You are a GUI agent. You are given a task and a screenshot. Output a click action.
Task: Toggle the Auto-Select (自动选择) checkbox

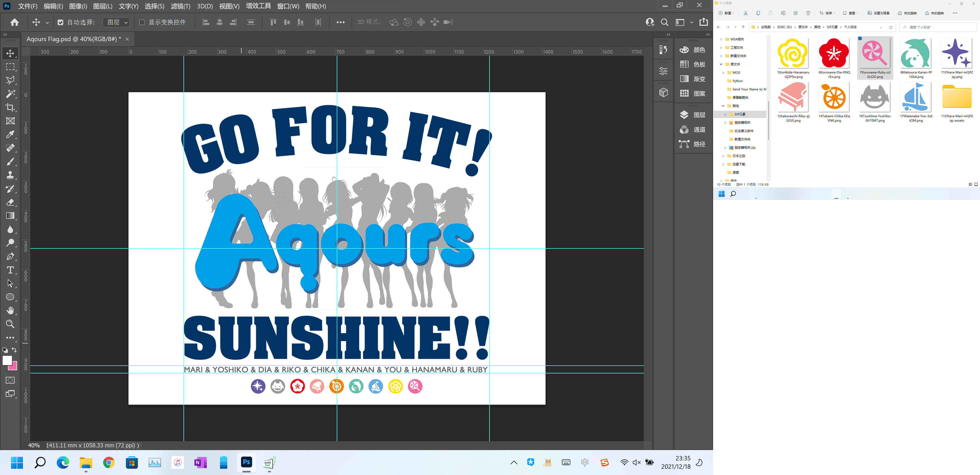tap(60, 22)
